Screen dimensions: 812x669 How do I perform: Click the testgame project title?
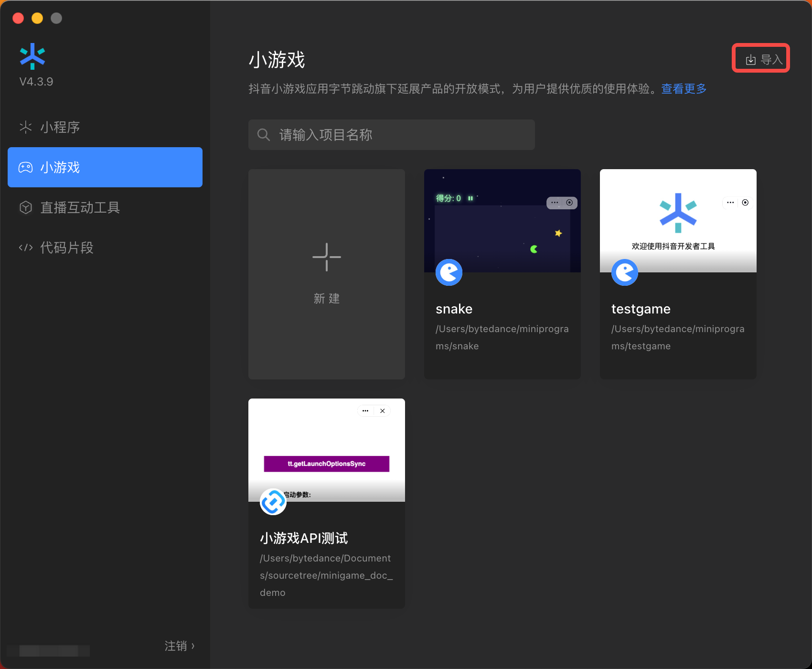(641, 309)
